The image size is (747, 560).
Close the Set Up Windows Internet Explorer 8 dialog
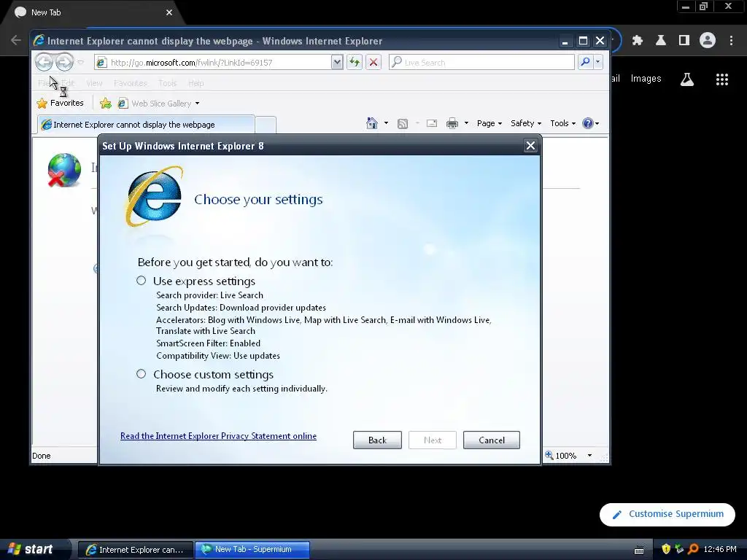pos(530,146)
